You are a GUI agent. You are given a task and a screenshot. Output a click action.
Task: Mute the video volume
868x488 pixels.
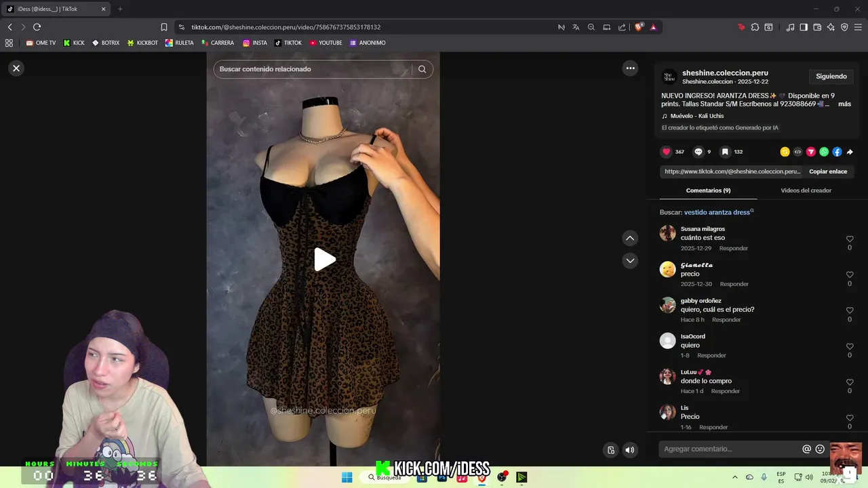click(630, 450)
